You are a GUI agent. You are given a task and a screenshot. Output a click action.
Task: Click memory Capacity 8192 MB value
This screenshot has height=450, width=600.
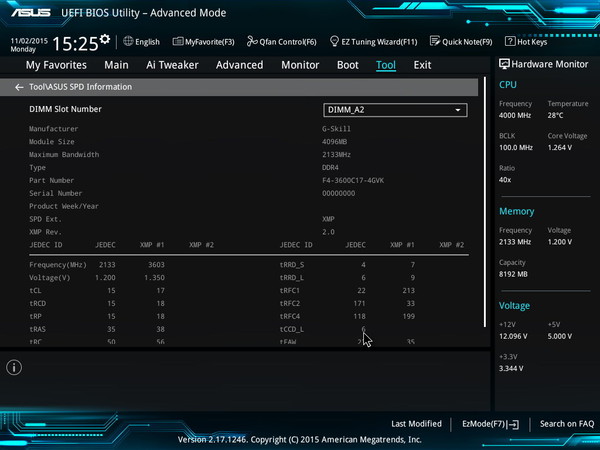pos(513,274)
